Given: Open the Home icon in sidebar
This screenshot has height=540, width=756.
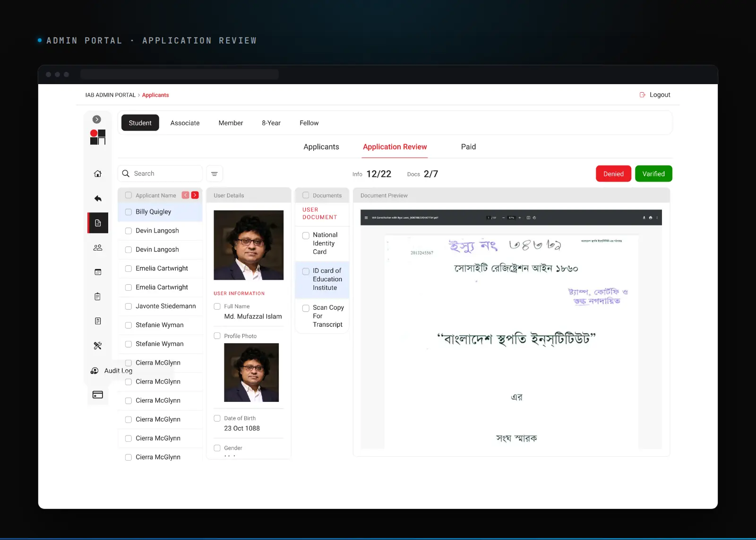Looking at the screenshot, I should 98,174.
